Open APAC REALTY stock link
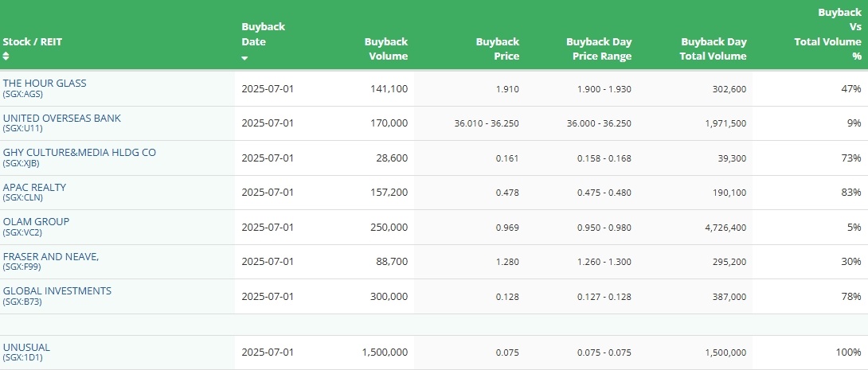 [x=34, y=187]
